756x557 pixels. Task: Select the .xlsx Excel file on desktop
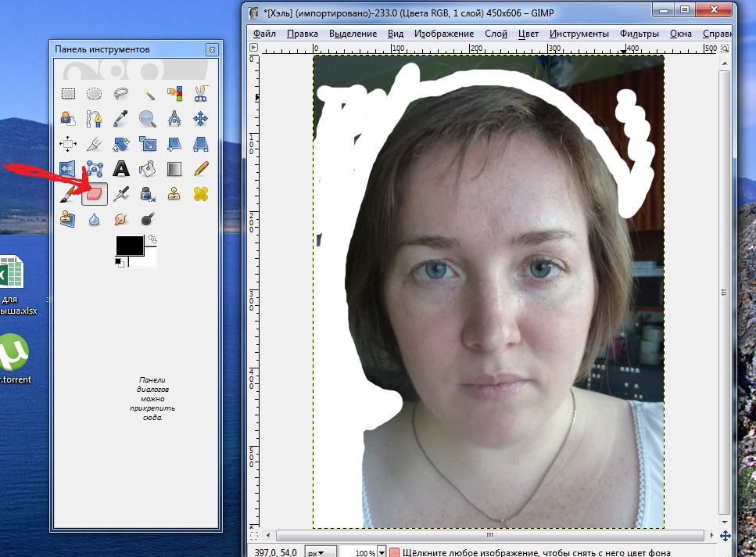click(12, 286)
